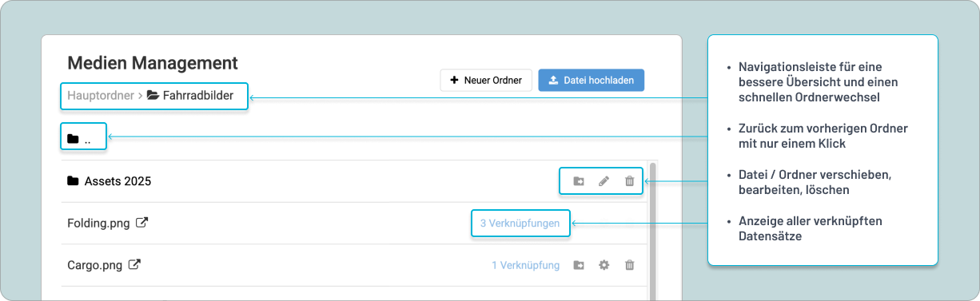Viewport: 980px width, 301px height.
Task: Delete Cargo.png via trash icon
Action: [629, 265]
